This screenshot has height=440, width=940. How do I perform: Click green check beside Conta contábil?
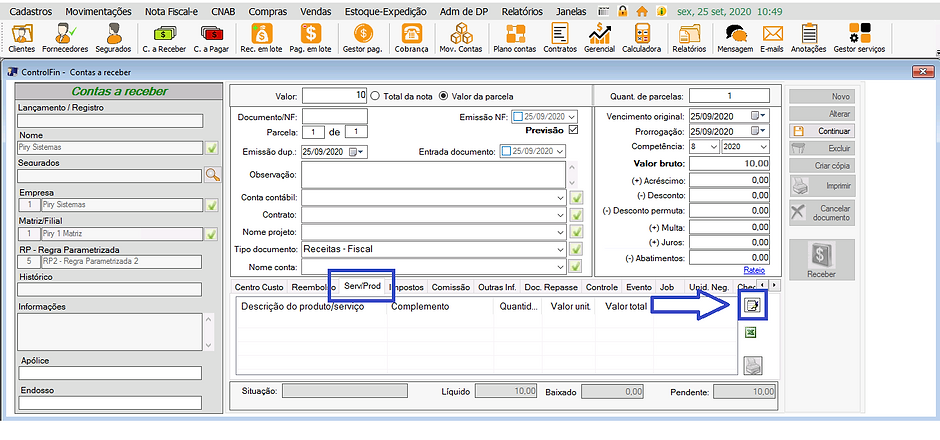coord(577,198)
